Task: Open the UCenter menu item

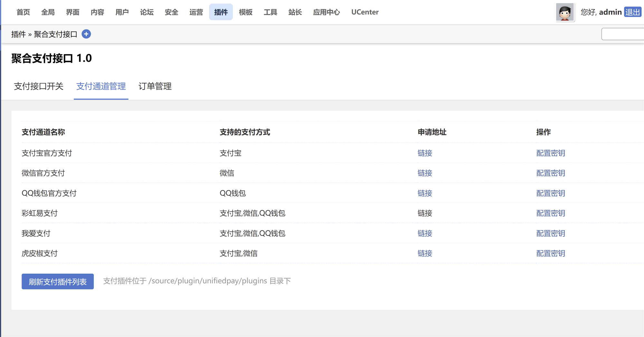Action: coord(365,12)
